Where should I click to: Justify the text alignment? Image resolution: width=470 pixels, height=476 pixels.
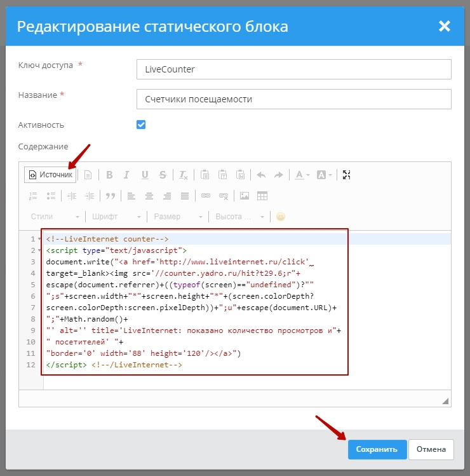(185, 196)
